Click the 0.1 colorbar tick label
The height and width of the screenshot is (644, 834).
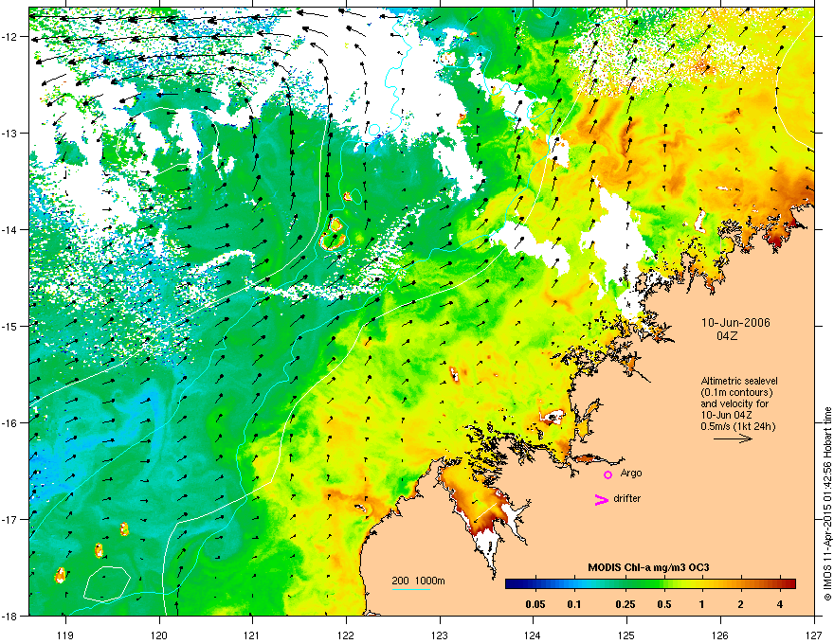point(574,604)
